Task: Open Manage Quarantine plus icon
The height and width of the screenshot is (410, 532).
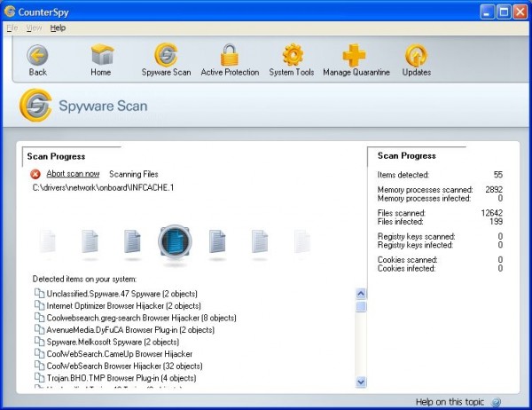Action: (x=356, y=57)
